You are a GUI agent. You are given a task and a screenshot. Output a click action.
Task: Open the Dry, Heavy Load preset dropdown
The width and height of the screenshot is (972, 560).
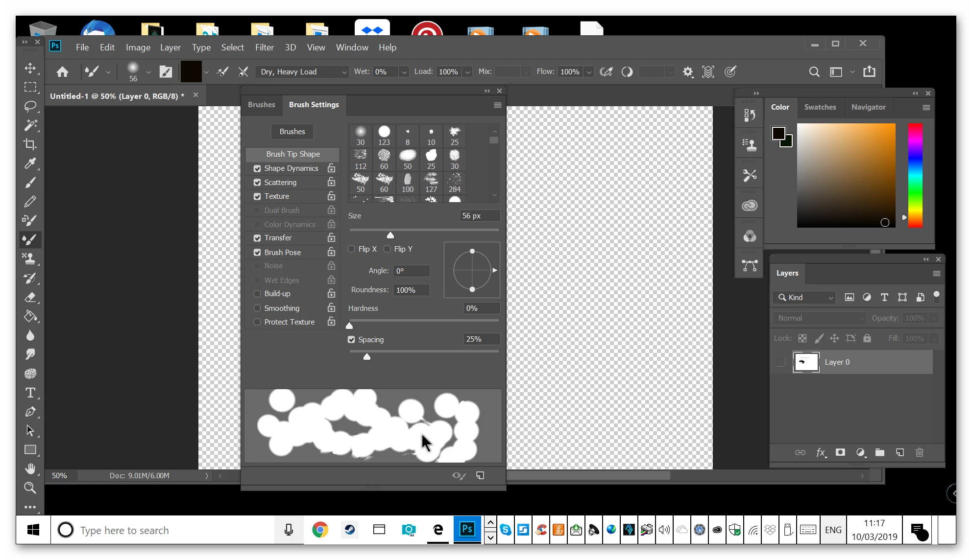(302, 72)
